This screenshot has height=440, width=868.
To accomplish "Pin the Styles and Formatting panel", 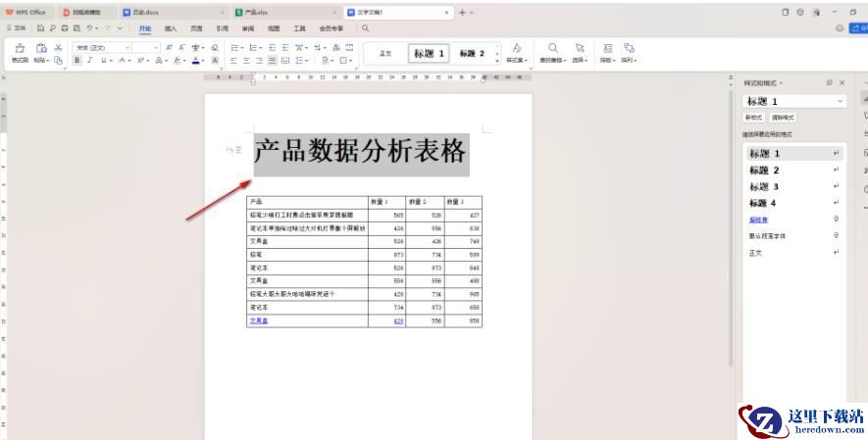I will coord(829,82).
